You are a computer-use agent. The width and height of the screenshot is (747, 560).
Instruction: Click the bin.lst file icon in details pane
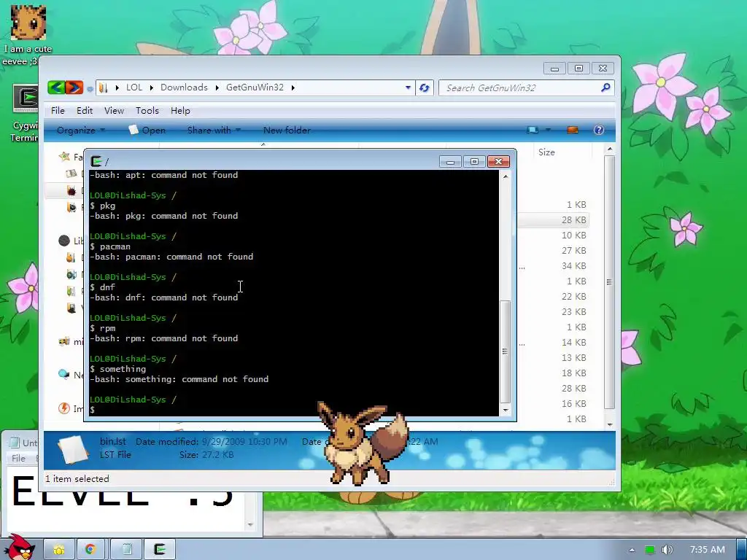(73, 448)
